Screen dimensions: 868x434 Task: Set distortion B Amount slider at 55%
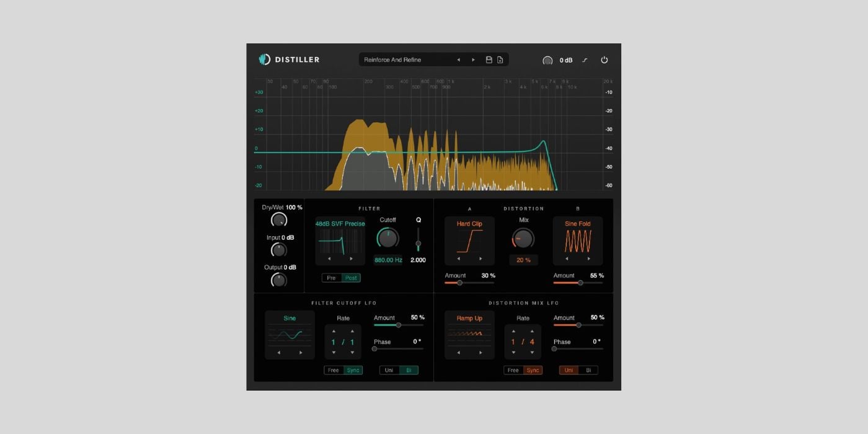tap(580, 283)
